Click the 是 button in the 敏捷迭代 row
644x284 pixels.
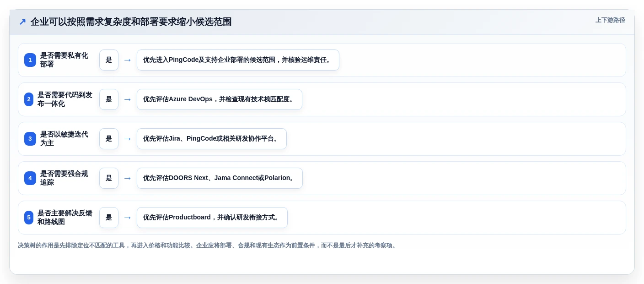click(109, 139)
